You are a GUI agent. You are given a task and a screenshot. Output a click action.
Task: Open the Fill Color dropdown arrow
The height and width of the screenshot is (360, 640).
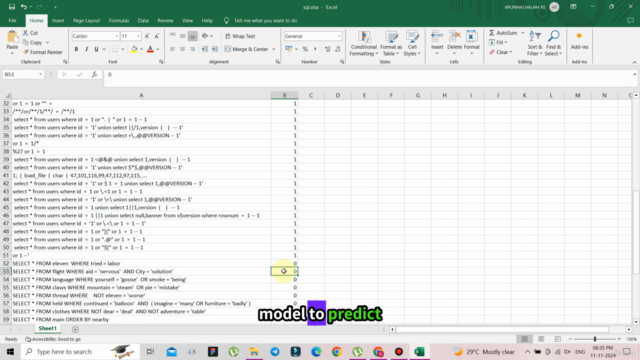(x=141, y=49)
